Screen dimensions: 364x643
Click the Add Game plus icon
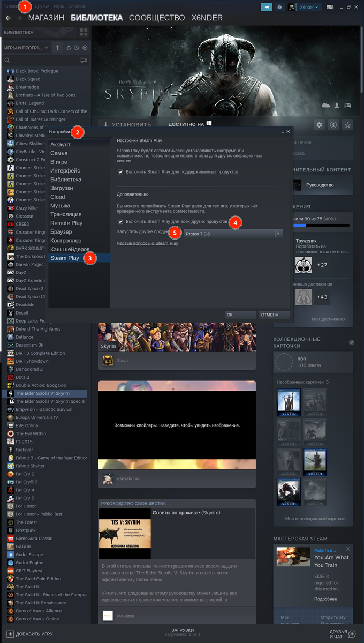[x=10, y=634]
